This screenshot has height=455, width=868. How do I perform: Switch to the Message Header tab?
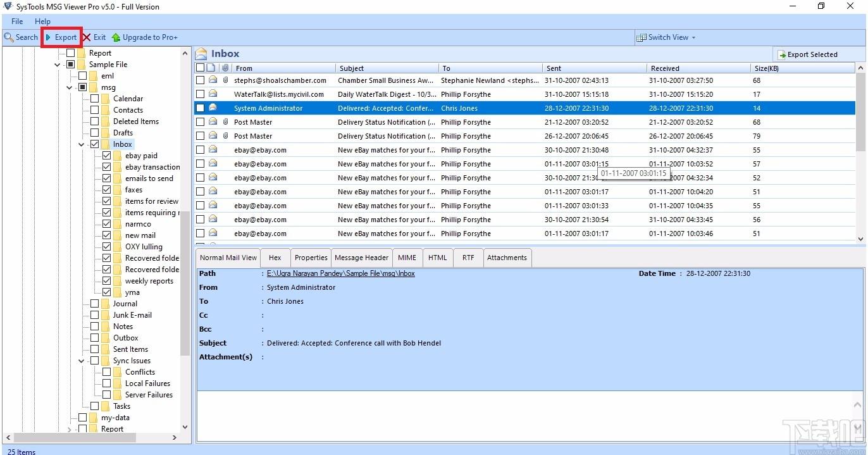[x=361, y=258]
